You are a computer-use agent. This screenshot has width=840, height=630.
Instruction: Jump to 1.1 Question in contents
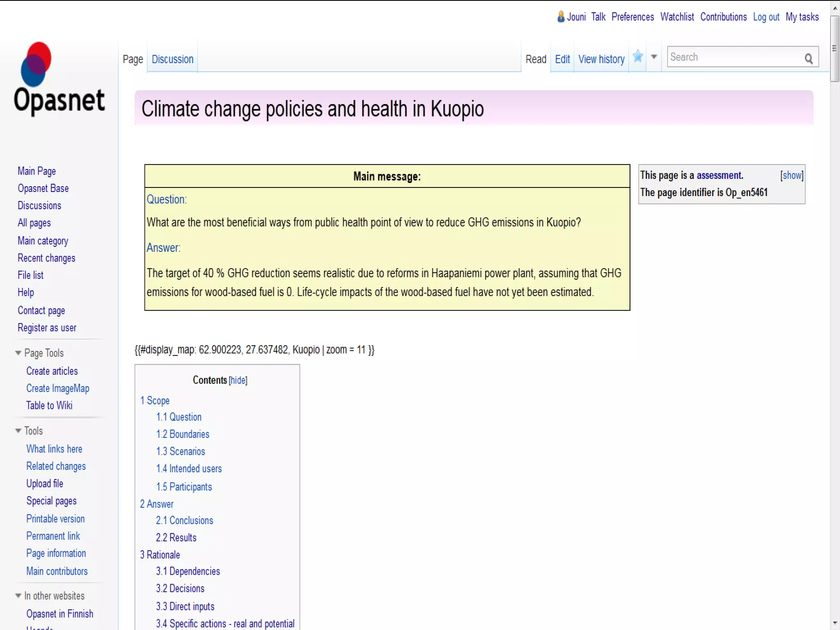coord(179,417)
